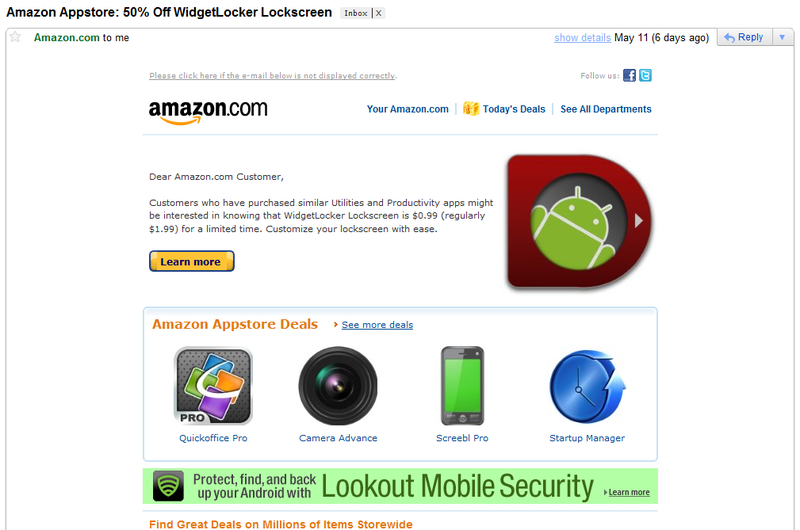
Task: Click the Learn more link in the Lookout banner
Action: pyautogui.click(x=629, y=492)
